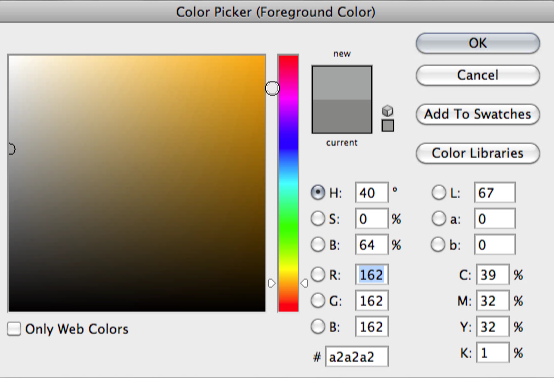Click the R field showing 162
Screen dimensions: 554x378
click(372, 274)
